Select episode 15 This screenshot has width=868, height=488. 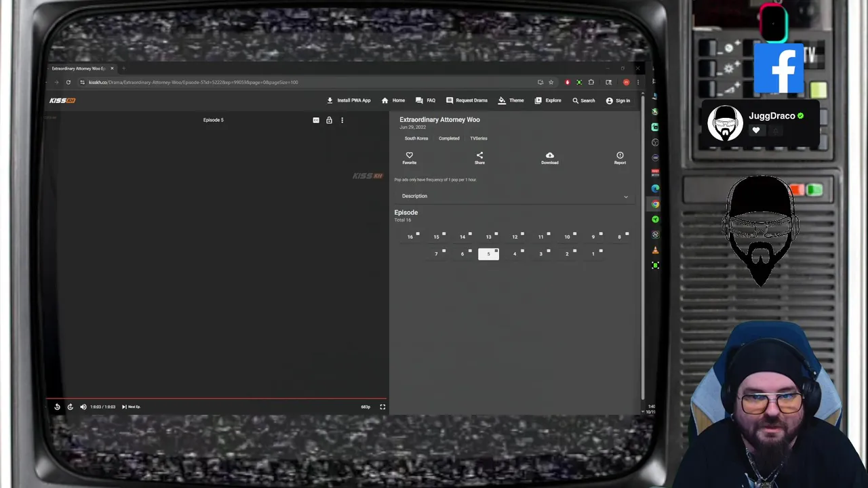(x=436, y=237)
